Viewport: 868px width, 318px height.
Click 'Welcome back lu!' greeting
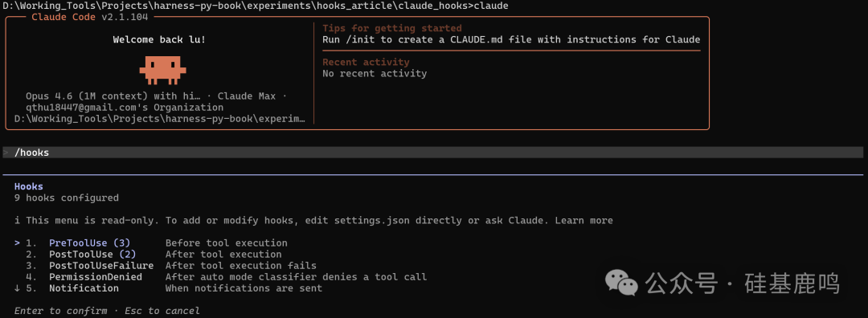159,40
